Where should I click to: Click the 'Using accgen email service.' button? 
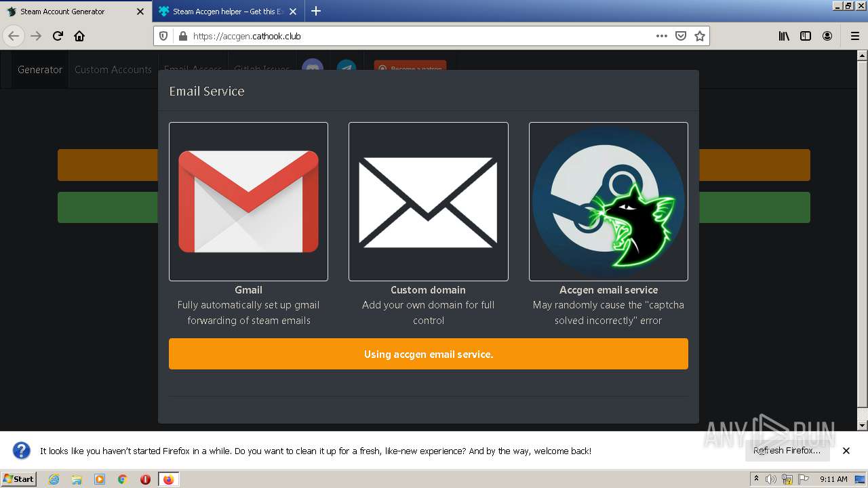(429, 354)
